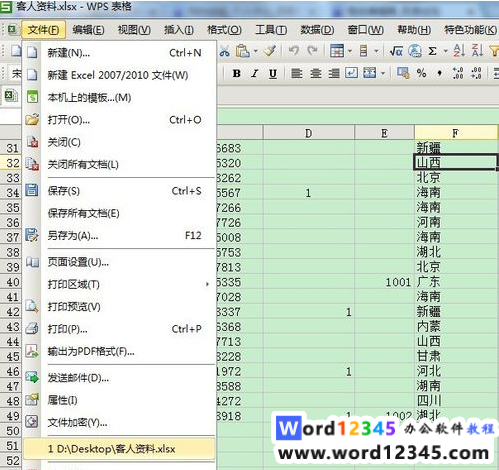
Task: Toggle Underline formatting
Action: pyautogui.click(x=273, y=73)
